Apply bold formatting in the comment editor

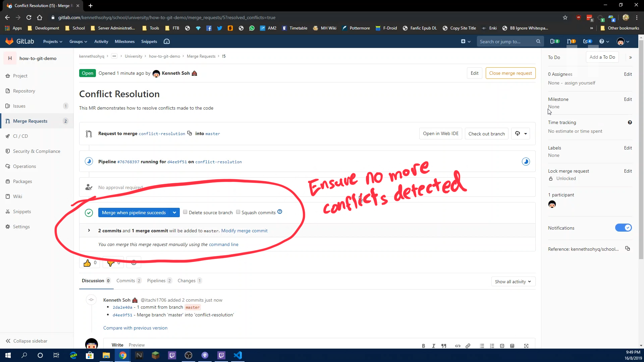(423, 346)
